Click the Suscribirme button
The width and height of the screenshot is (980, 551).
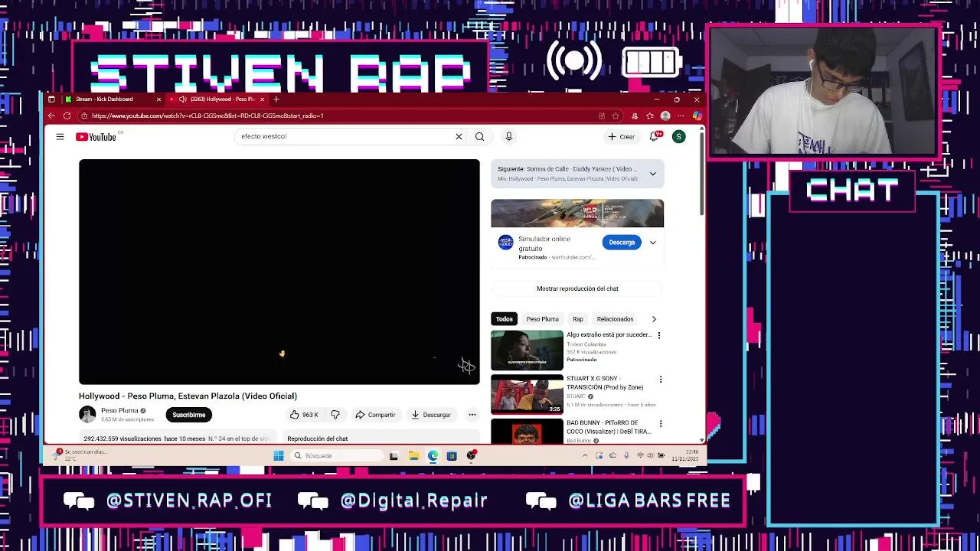click(x=189, y=415)
